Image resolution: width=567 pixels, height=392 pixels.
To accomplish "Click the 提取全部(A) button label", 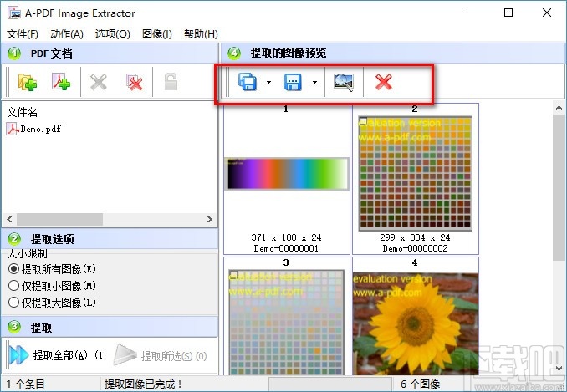I will [x=60, y=355].
